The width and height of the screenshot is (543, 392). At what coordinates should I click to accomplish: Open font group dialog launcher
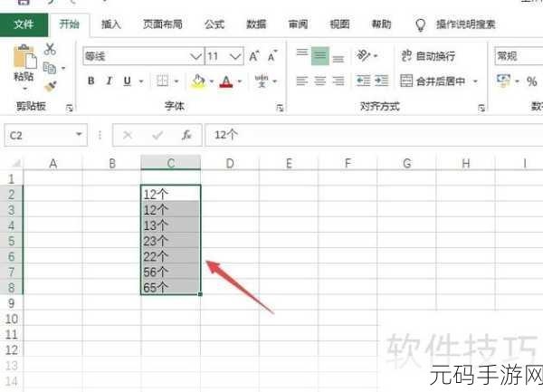280,108
